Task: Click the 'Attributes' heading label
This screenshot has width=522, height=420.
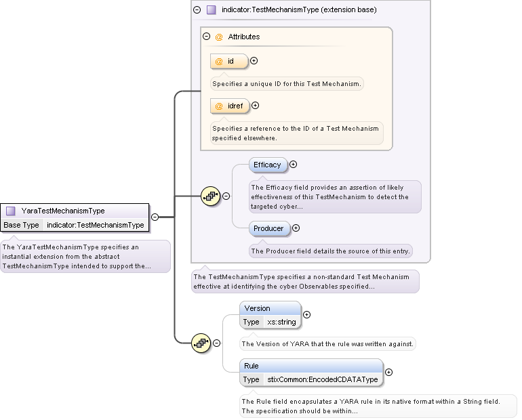Action: (244, 37)
